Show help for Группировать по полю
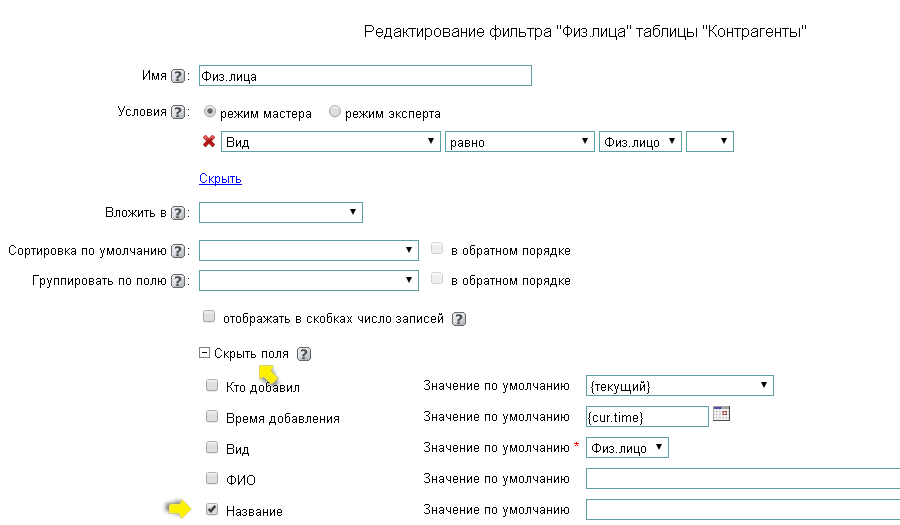The height and width of the screenshot is (525, 900). (178, 281)
